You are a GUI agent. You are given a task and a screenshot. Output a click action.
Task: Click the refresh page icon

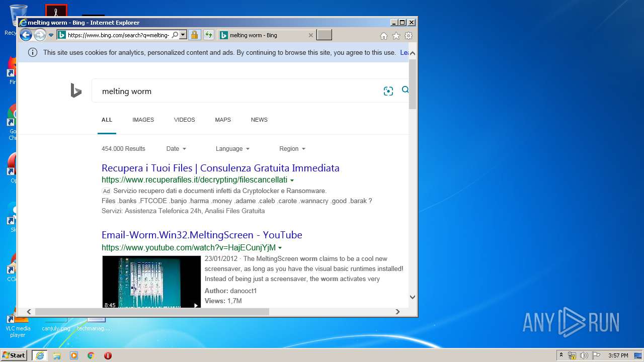tap(209, 35)
